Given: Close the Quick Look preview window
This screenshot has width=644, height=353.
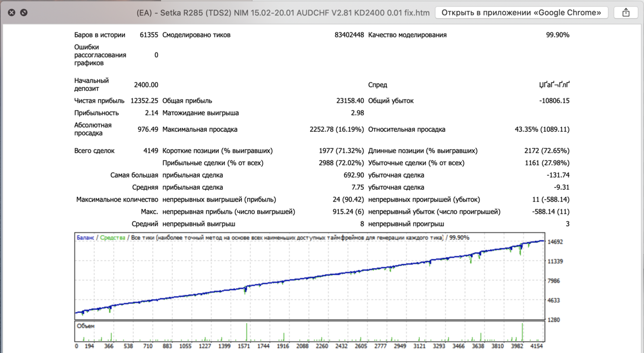Looking at the screenshot, I should 11,12.
